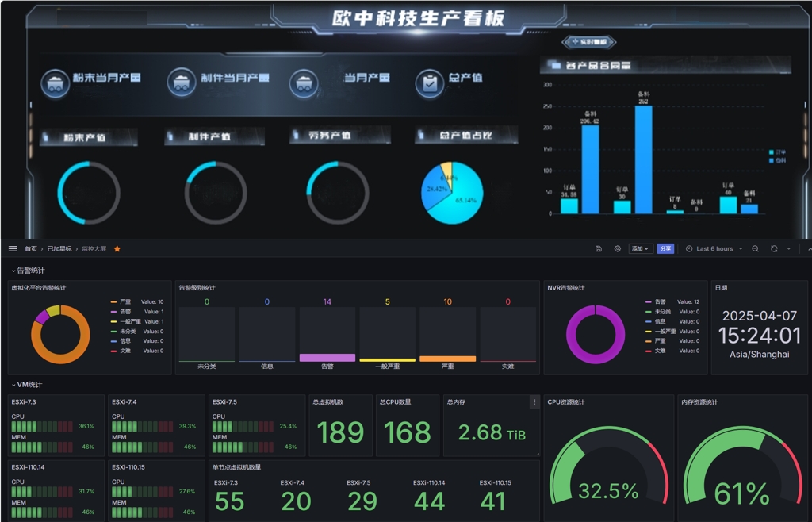812x522 pixels.
Task: Click the 189 total VM count stat
Action: pos(339,432)
